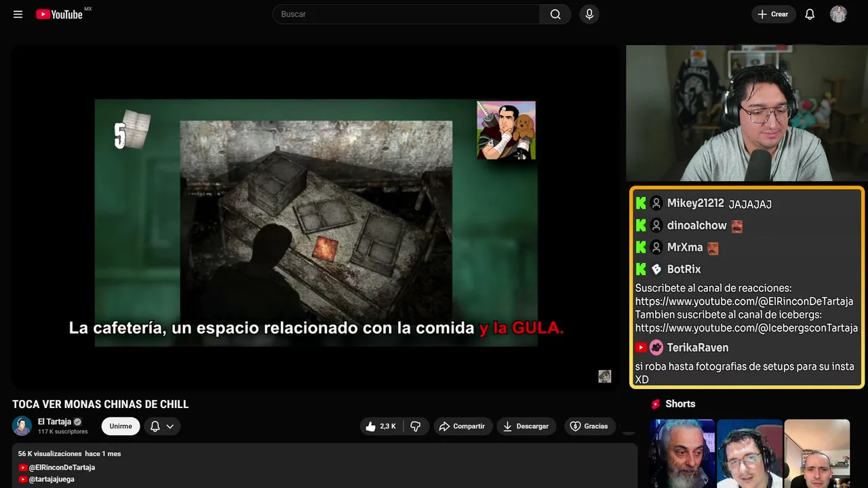This screenshot has height=488, width=868.
Task: Open the Crear menu
Action: 773,14
